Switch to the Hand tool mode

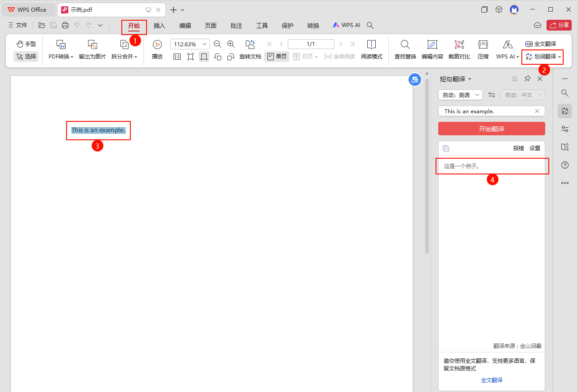click(26, 44)
